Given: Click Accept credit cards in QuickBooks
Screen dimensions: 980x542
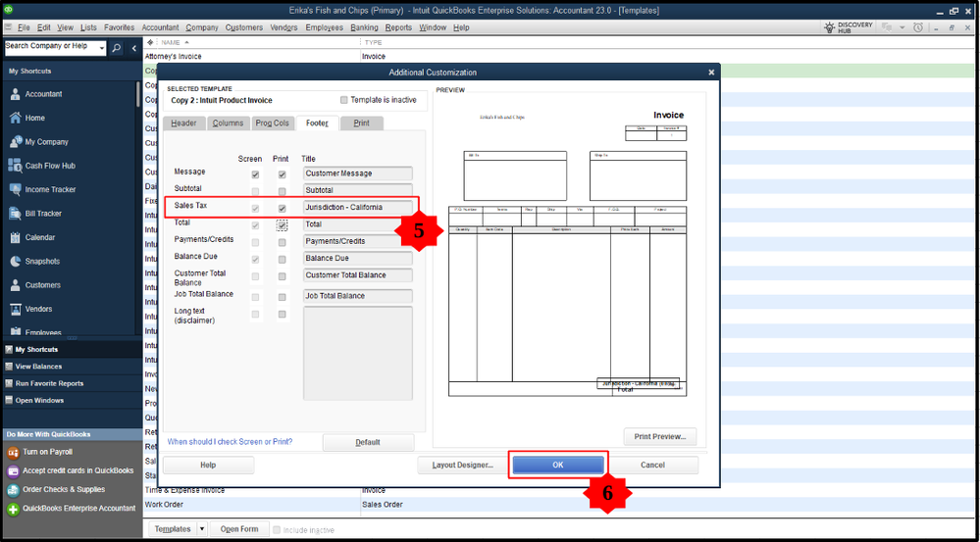Looking at the screenshot, I should click(x=78, y=470).
